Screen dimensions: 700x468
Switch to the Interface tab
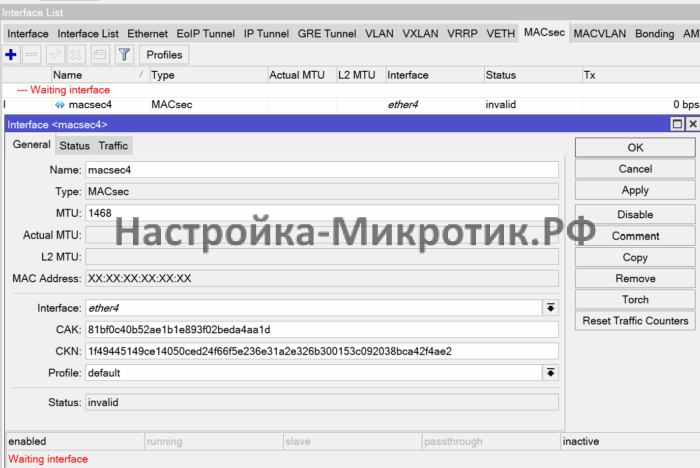(28, 34)
